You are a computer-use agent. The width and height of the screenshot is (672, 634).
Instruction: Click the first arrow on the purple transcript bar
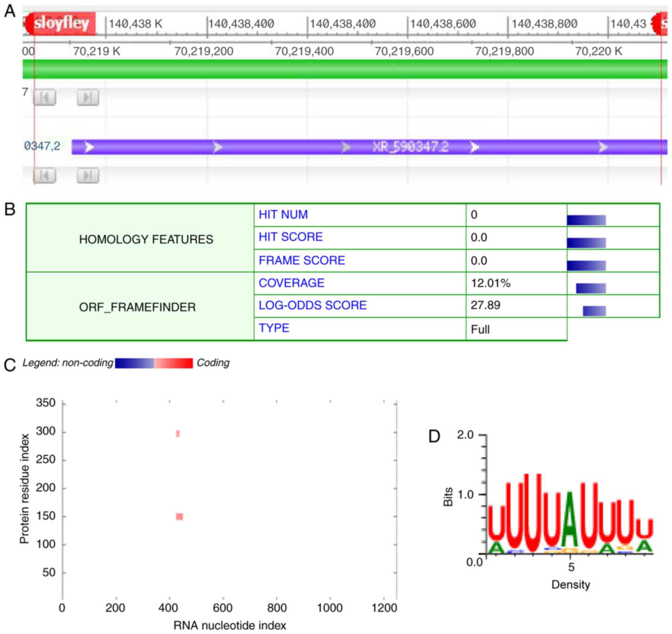89,147
